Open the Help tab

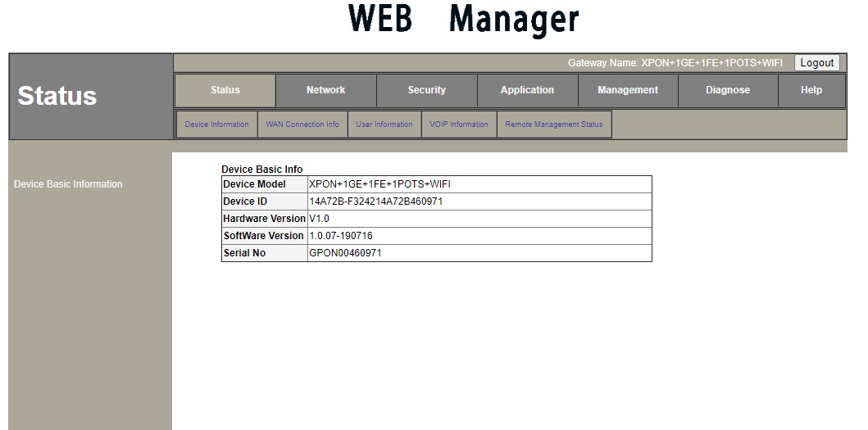(811, 90)
